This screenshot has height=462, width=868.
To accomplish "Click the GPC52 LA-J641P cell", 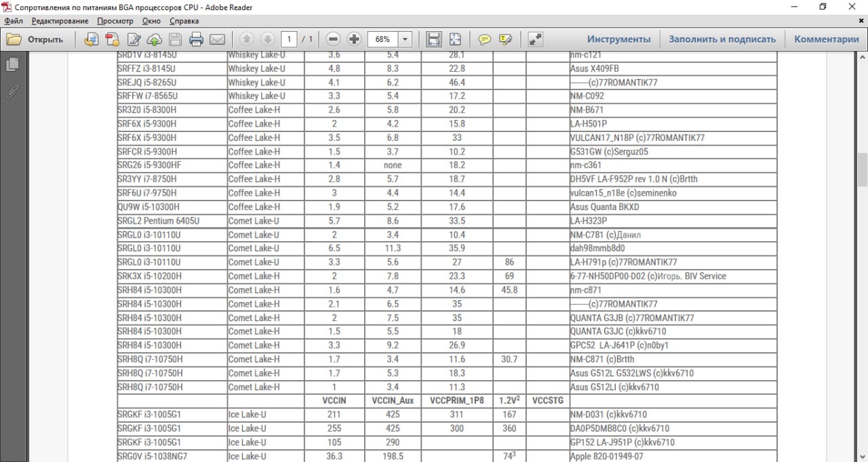I will (673, 345).
